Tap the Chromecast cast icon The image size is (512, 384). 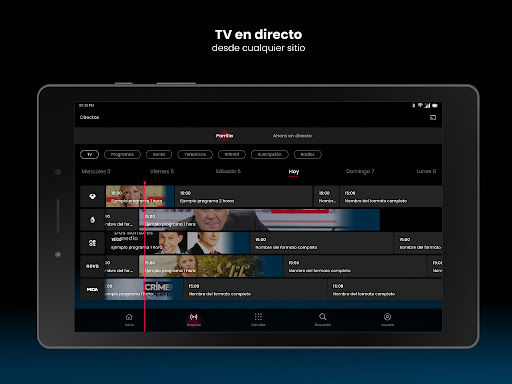pos(433,117)
